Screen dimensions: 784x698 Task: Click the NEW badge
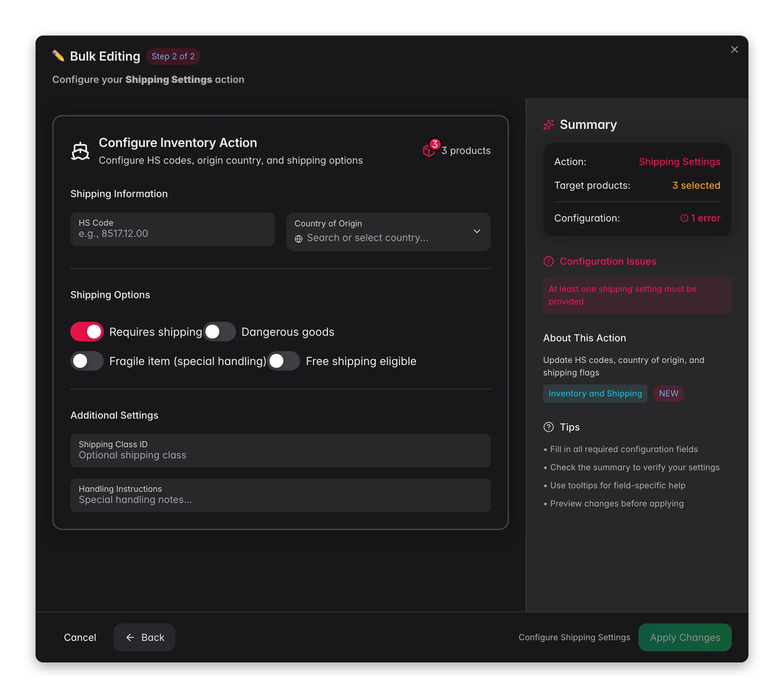coord(668,393)
